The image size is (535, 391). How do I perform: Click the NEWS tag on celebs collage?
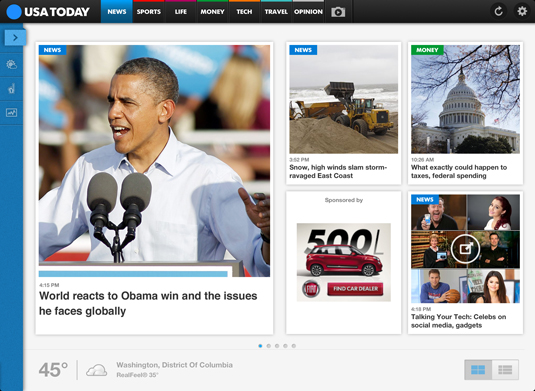click(x=425, y=199)
